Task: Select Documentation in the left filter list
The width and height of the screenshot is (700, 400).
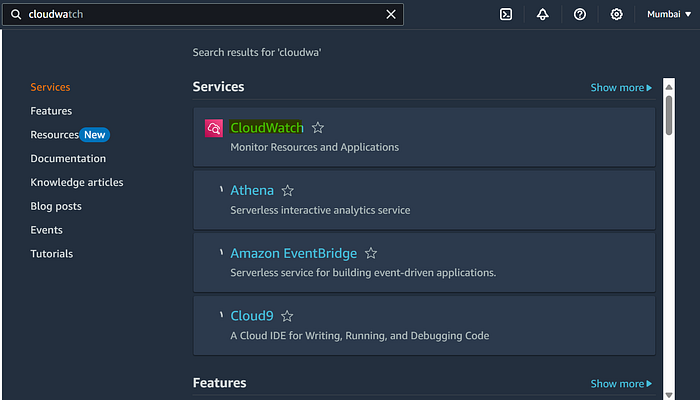Action: (68, 158)
